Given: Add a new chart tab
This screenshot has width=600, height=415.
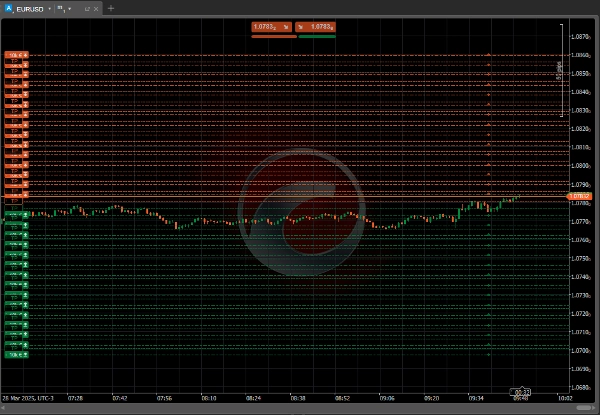Looking at the screenshot, I should tap(111, 8).
